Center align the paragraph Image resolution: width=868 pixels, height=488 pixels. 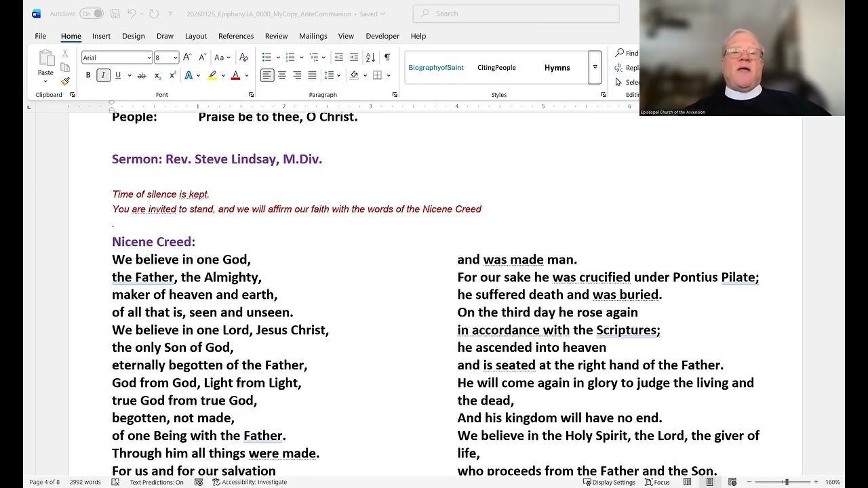[282, 75]
